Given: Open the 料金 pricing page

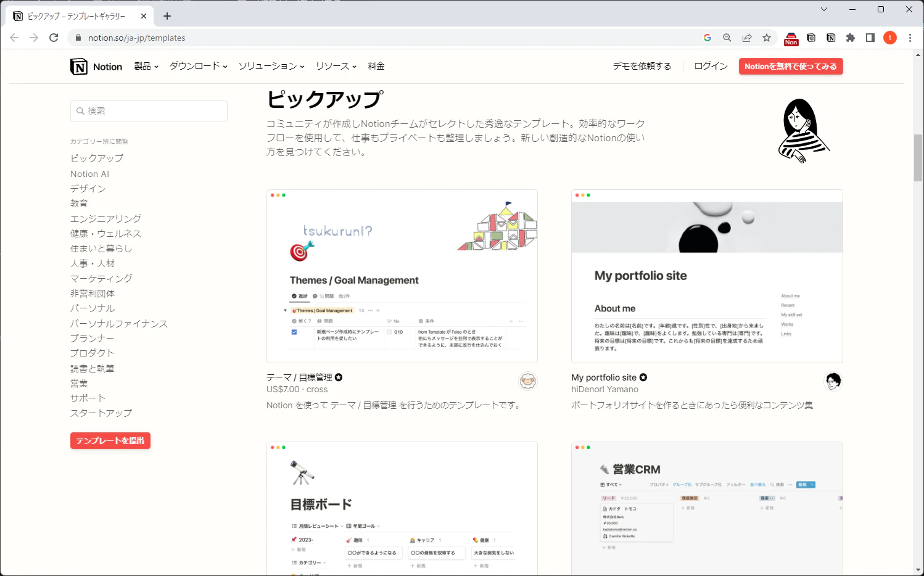Looking at the screenshot, I should coord(376,66).
